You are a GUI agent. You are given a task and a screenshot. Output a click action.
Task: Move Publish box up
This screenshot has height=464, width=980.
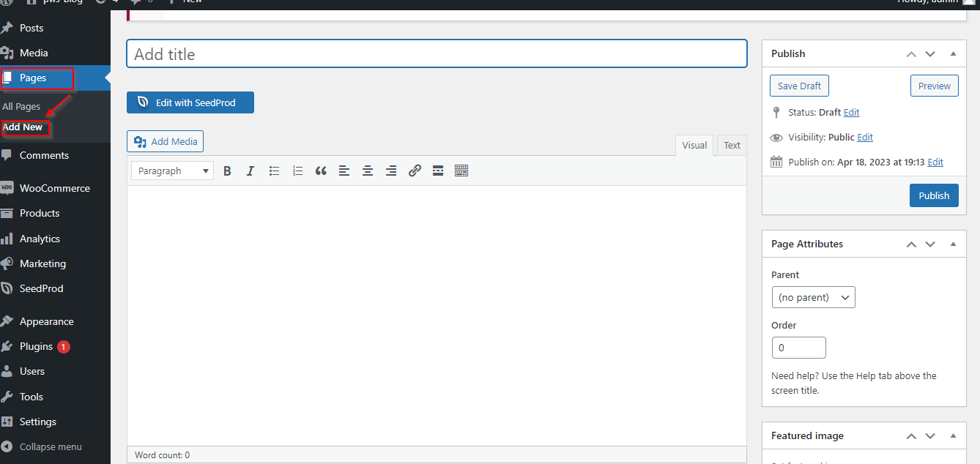pyautogui.click(x=911, y=53)
